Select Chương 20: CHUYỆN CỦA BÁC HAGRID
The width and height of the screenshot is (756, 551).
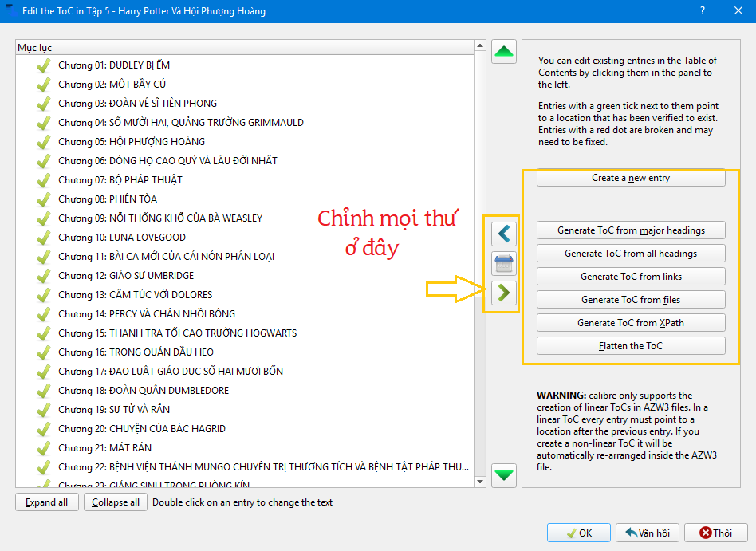tap(142, 429)
